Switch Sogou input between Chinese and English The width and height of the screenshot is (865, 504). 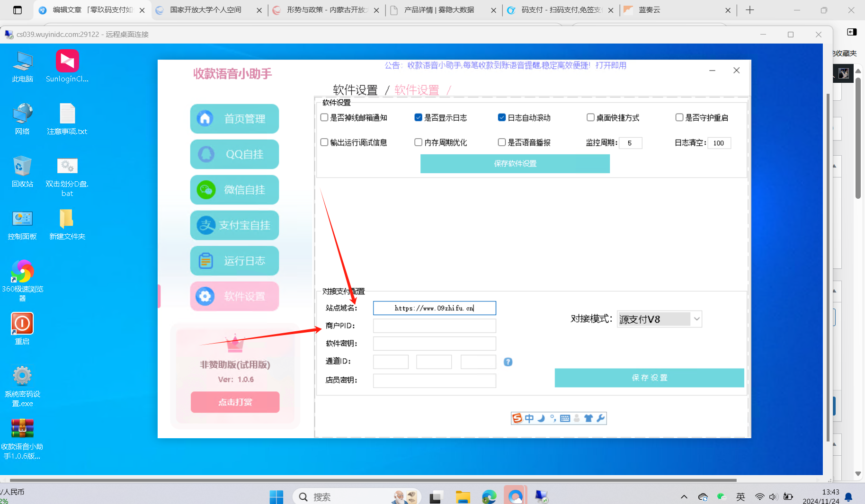(x=529, y=418)
